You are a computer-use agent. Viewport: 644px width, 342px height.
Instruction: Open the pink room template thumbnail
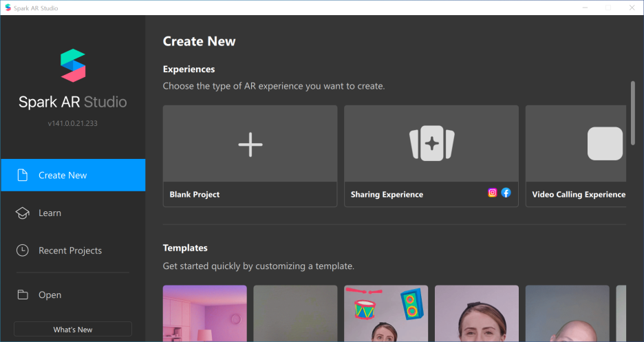205,314
